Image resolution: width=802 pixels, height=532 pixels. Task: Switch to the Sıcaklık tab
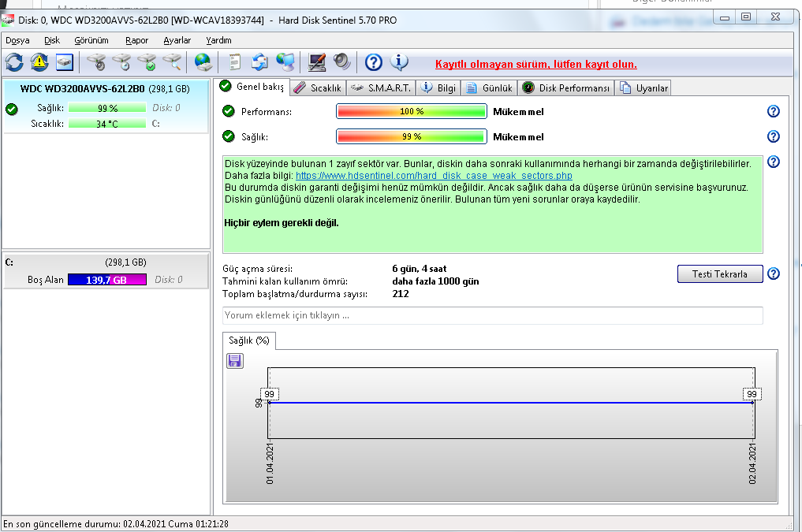coord(318,88)
